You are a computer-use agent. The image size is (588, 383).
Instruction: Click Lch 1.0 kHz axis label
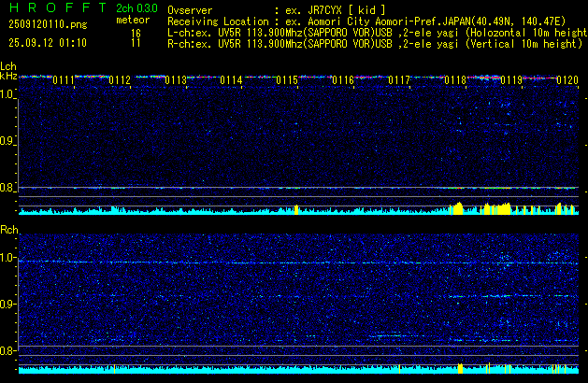coord(7,94)
